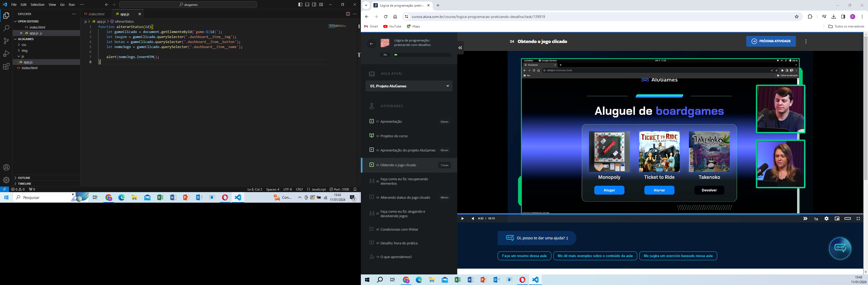868x285 pixels.
Task: Reload the Alura page in Chrome
Action: (385, 17)
